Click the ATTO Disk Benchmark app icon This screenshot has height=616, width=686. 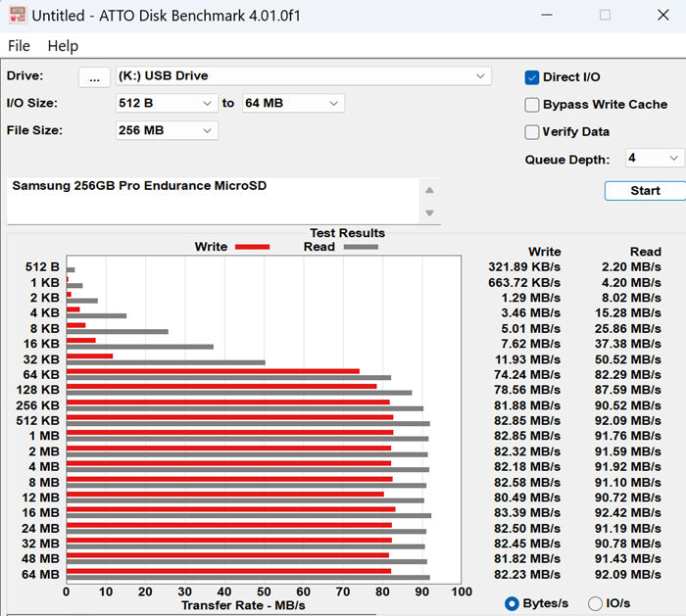(x=18, y=16)
